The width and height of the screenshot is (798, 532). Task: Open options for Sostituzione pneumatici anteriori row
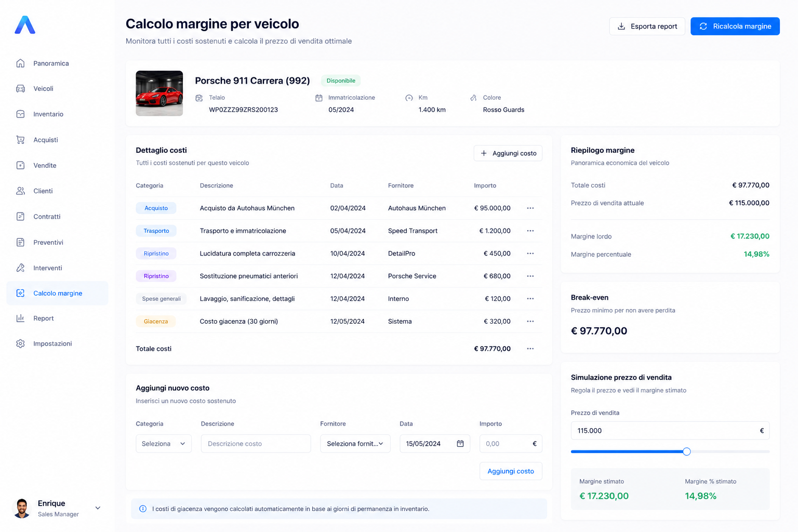[530, 276]
